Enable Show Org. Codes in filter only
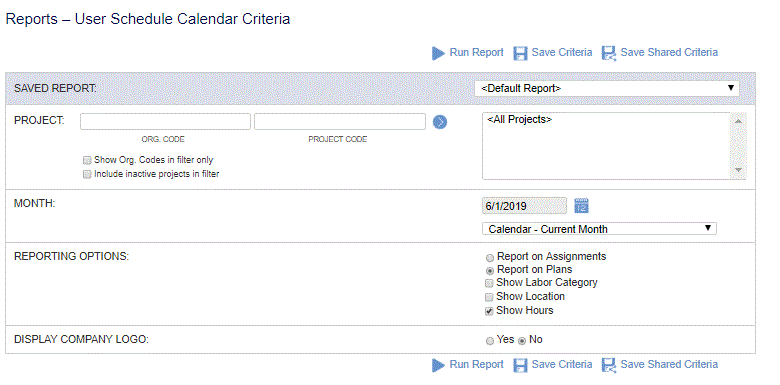Screen dimensions: 780x385 87,161
